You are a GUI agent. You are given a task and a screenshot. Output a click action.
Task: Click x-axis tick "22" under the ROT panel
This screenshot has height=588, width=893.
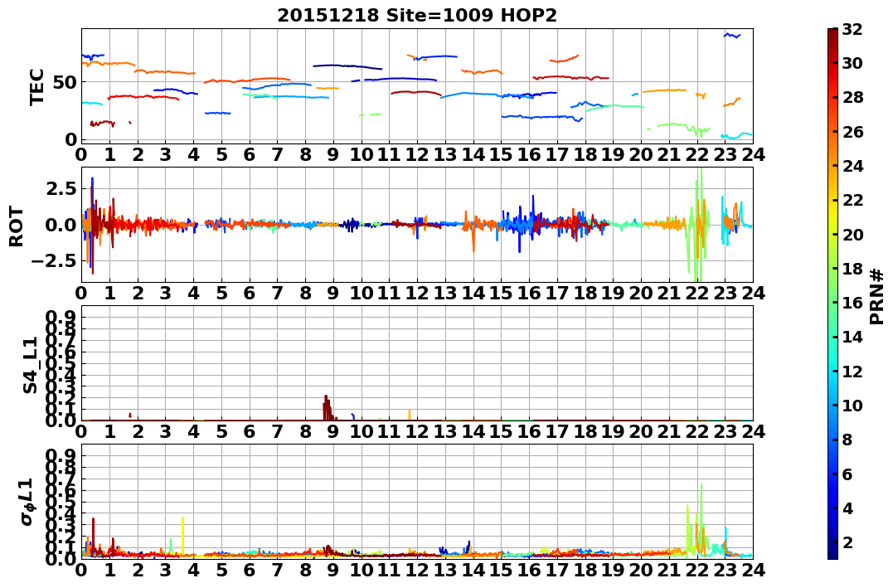(x=697, y=293)
